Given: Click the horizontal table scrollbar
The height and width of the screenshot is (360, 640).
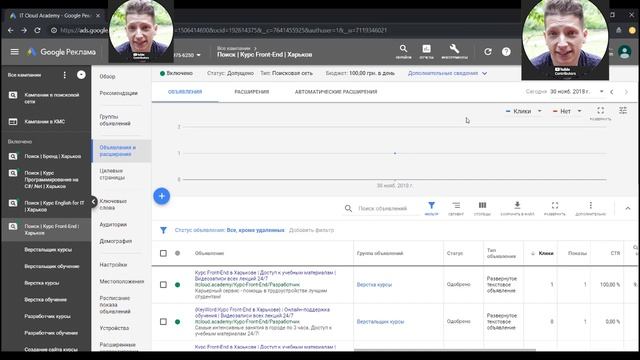Looking at the screenshot, I should click(x=445, y=350).
